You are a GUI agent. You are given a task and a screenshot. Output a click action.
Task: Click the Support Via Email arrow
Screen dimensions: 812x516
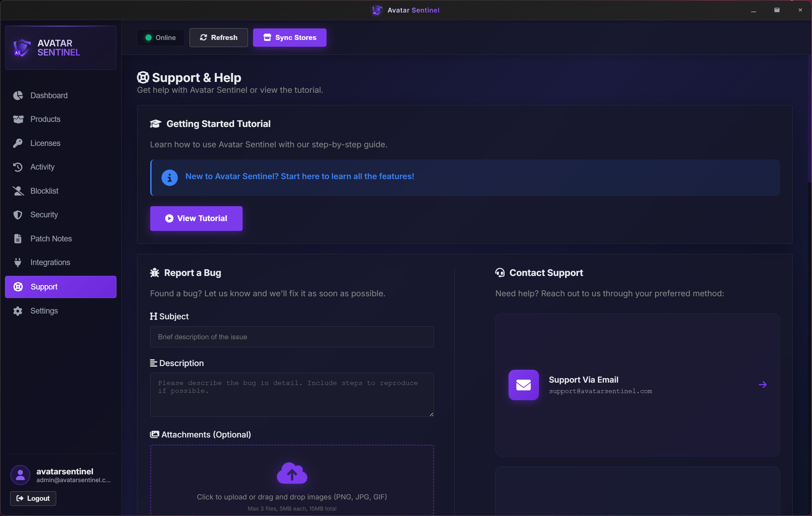coord(763,385)
